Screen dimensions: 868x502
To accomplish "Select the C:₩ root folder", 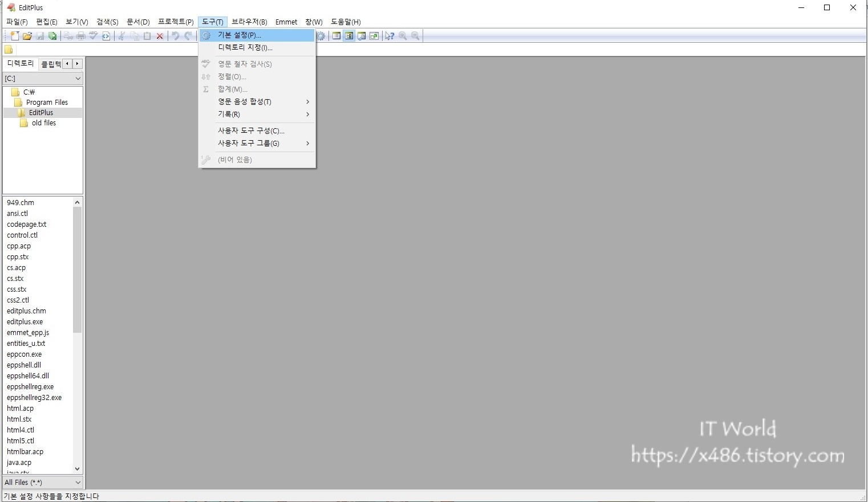I will click(29, 92).
